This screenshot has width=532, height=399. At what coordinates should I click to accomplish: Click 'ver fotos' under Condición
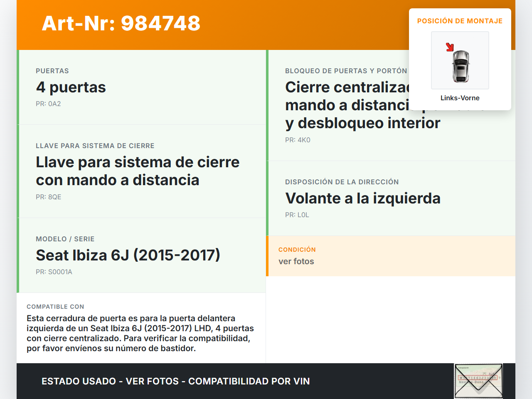pyautogui.click(x=296, y=261)
